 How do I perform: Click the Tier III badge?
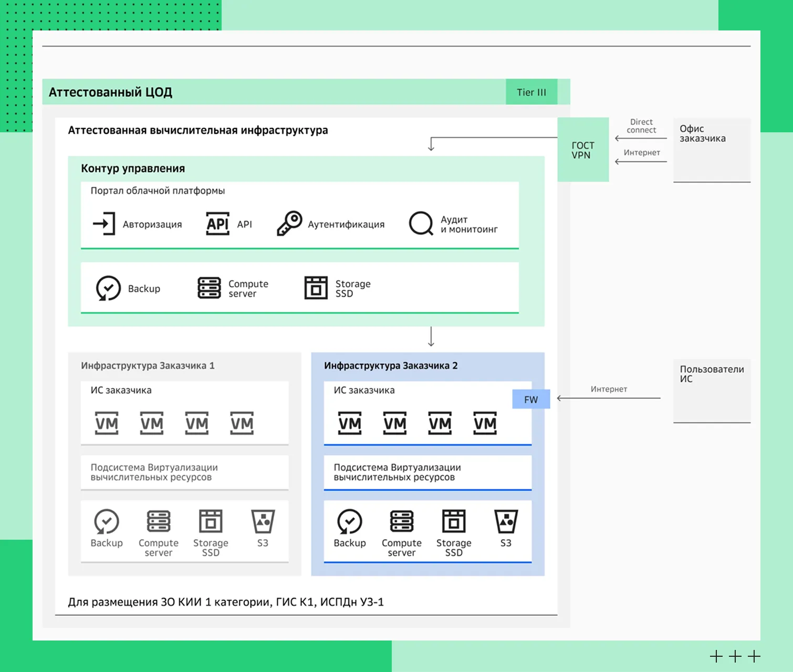pos(531,92)
